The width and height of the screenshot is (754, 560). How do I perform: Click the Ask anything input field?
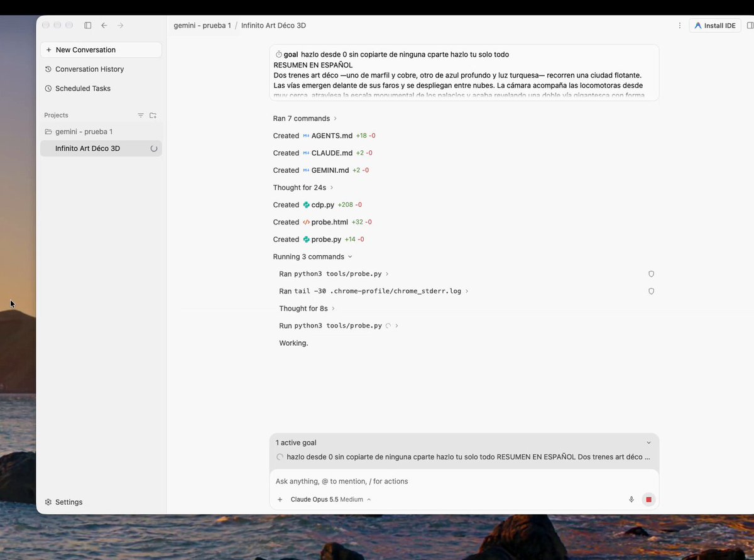tap(464, 481)
